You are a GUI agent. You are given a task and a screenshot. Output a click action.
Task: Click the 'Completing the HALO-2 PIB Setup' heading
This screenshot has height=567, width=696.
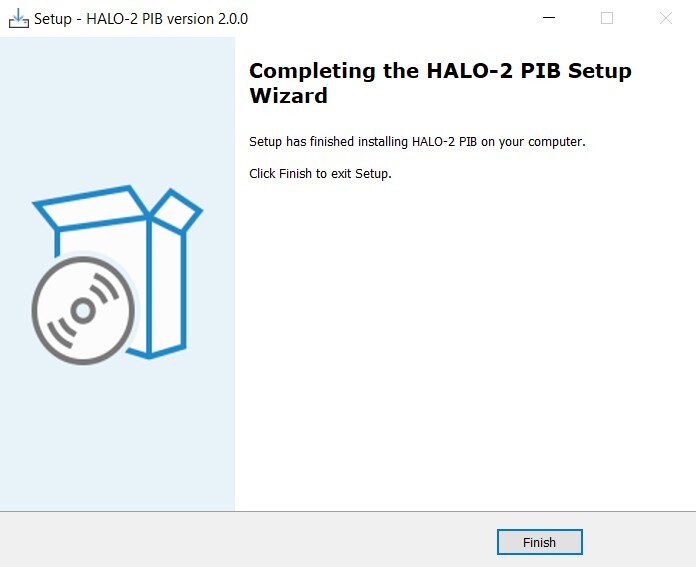click(x=440, y=71)
